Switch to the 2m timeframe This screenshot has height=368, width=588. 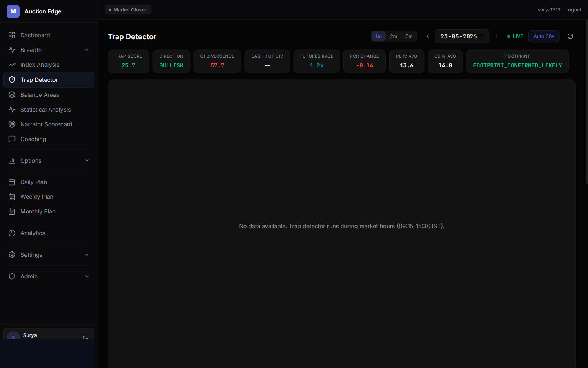pyautogui.click(x=394, y=36)
